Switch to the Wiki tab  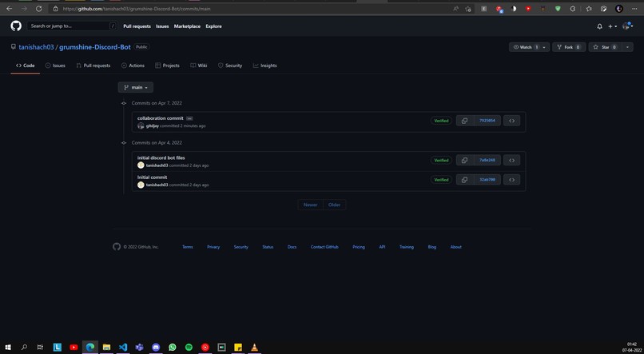pyautogui.click(x=199, y=66)
